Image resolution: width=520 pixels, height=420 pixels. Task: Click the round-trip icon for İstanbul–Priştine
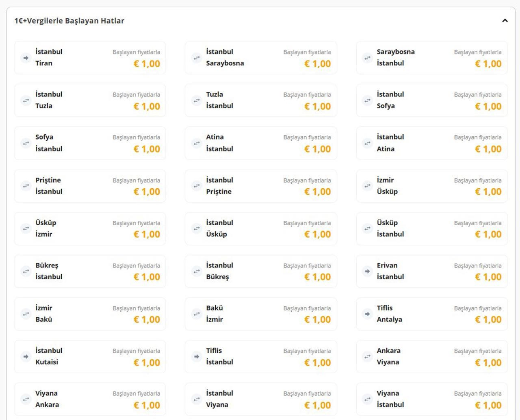(197, 186)
